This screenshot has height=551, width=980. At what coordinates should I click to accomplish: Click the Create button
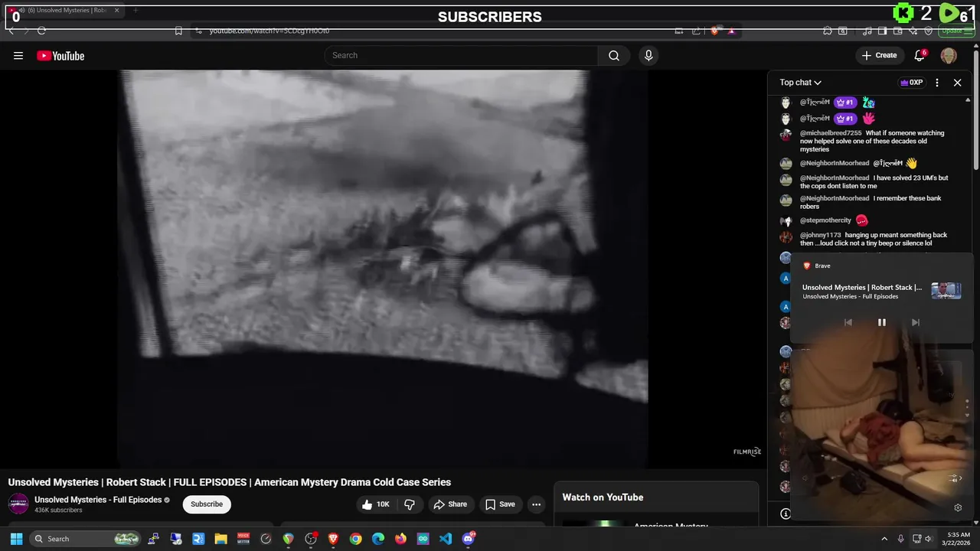(879, 55)
